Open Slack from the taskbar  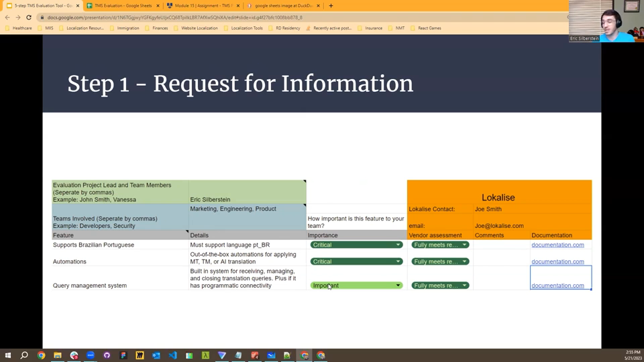click(x=74, y=355)
